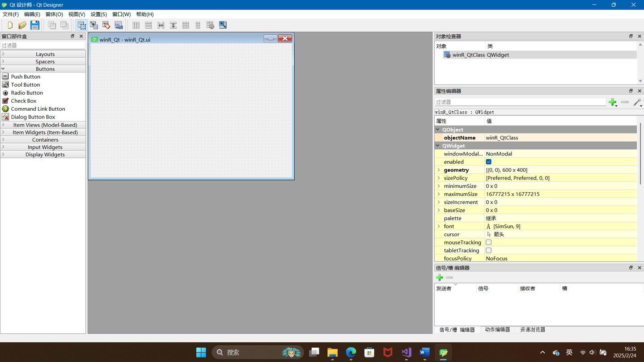Viewport: 644px width, 362px height.
Task: Switch to Edit Signals/Slots mode
Action: [x=94, y=25]
